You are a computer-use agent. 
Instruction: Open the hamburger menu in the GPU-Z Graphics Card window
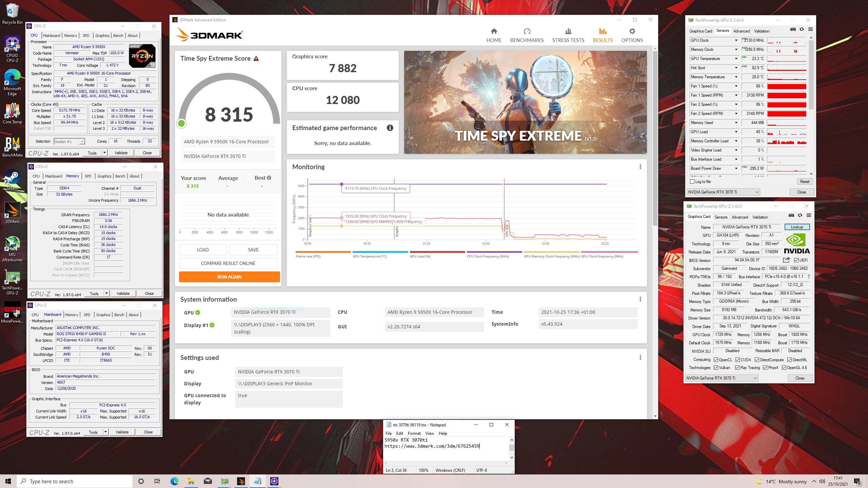coord(809,216)
